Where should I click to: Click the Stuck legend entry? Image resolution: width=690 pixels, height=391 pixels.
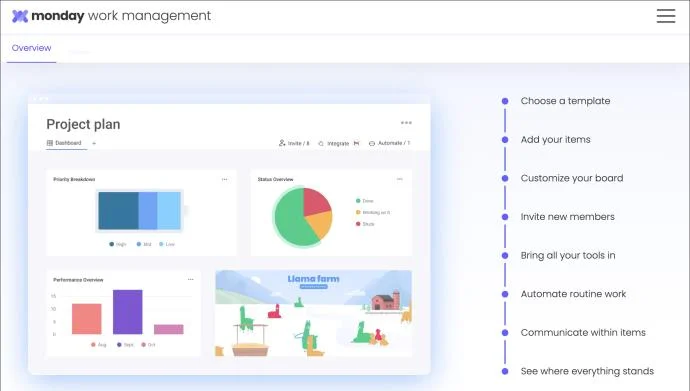[365, 224]
